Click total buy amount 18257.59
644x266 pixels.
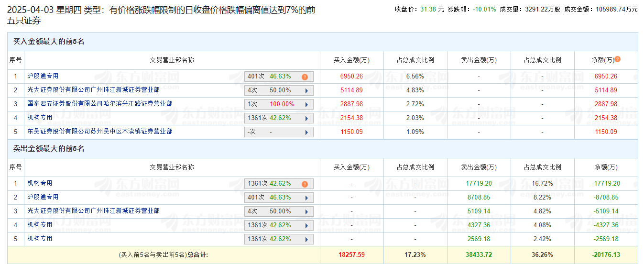pos(351,255)
